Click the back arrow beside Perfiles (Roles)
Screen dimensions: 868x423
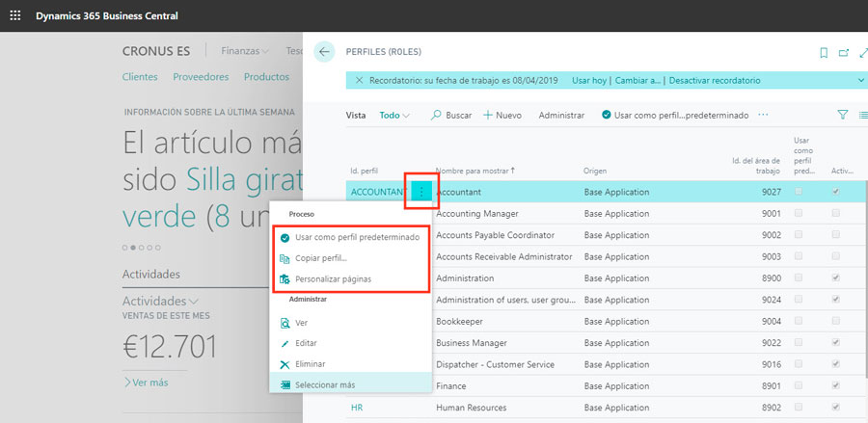(x=324, y=52)
